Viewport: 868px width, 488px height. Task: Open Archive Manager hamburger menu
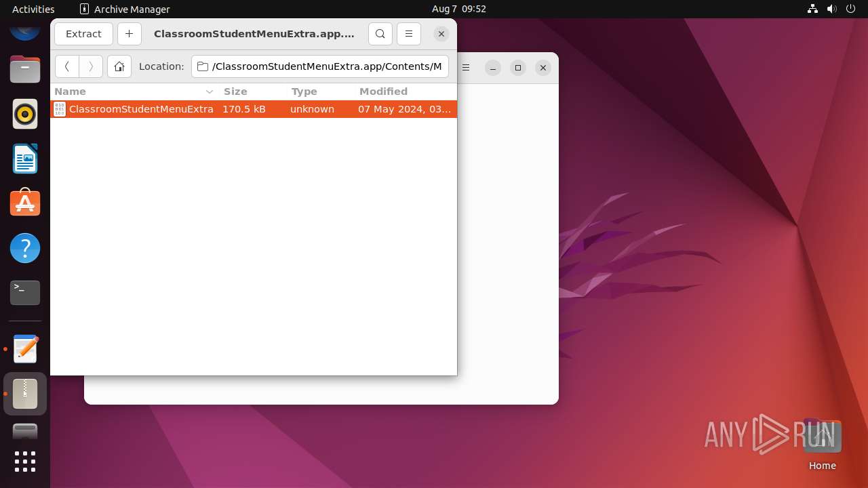pyautogui.click(x=409, y=34)
